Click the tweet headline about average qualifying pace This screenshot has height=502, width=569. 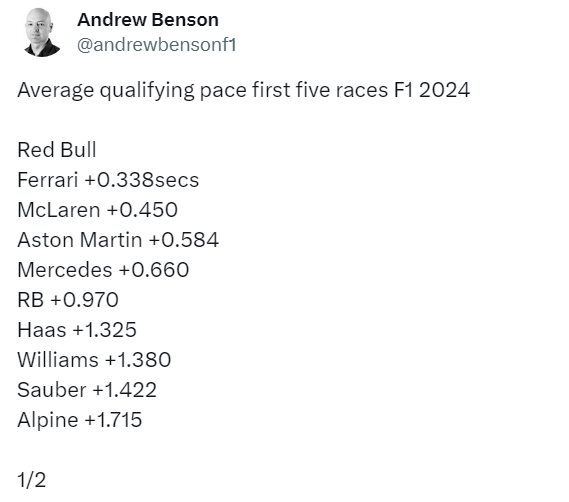pyautogui.click(x=243, y=90)
